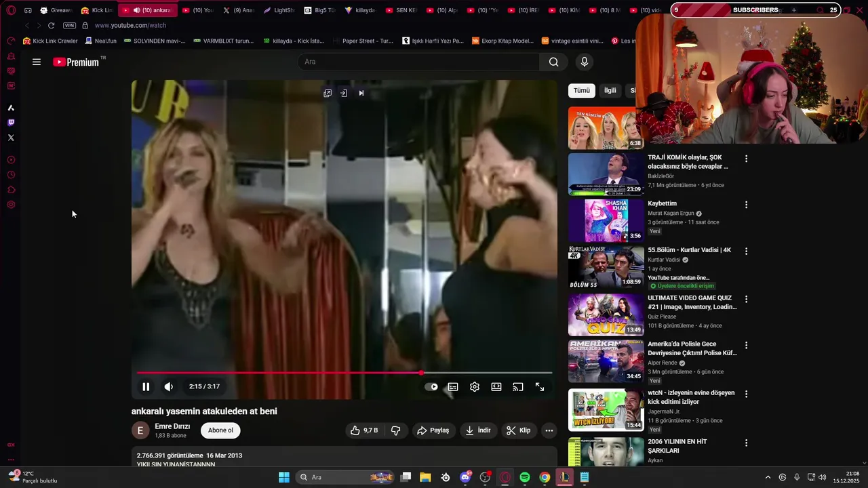This screenshot has height=488, width=868.
Task: Open the 'TRAJİ KOMİK olaylar' video thumbnail
Action: click(606, 174)
